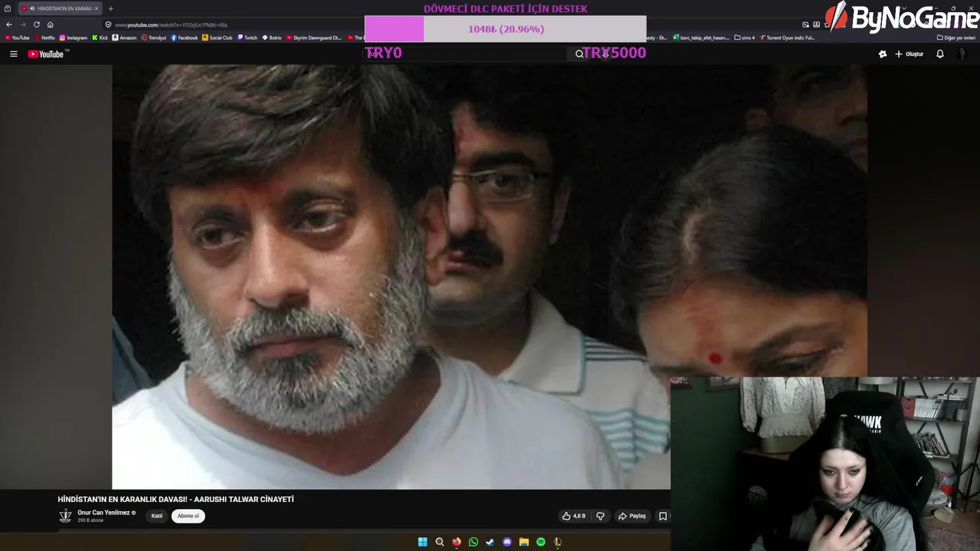View site information shield icon
The image size is (980, 551).
(108, 24)
